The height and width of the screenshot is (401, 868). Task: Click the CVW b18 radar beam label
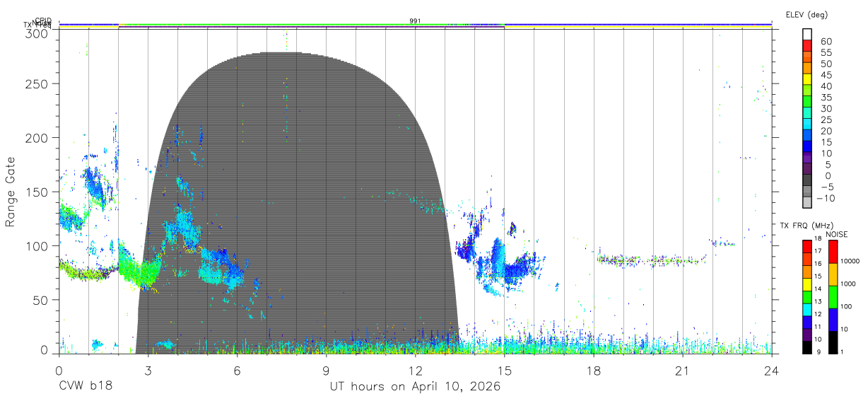(x=86, y=387)
